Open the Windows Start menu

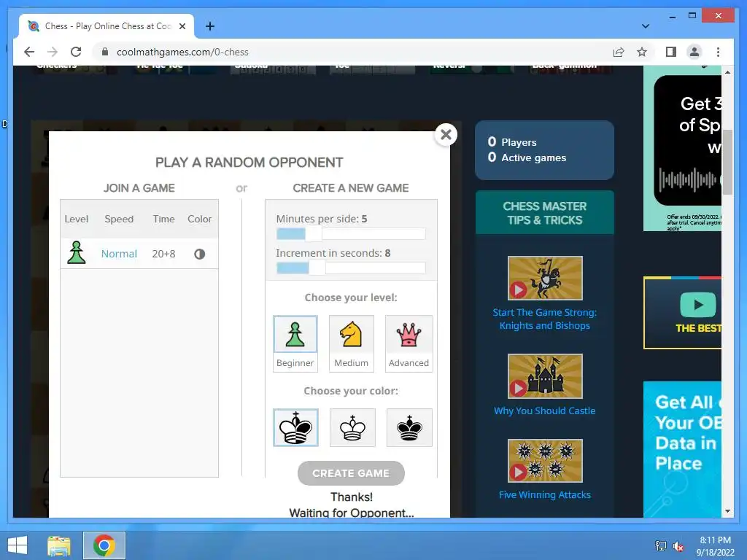(18, 545)
